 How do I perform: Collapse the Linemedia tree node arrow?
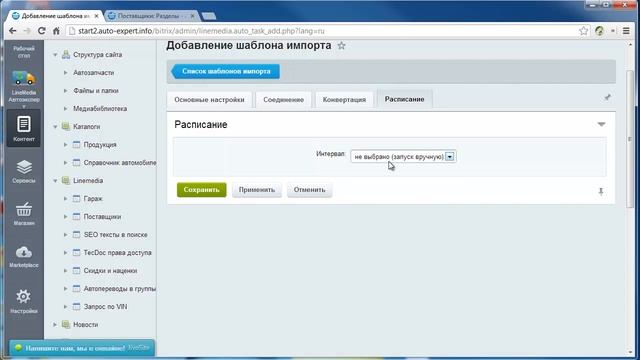point(55,180)
